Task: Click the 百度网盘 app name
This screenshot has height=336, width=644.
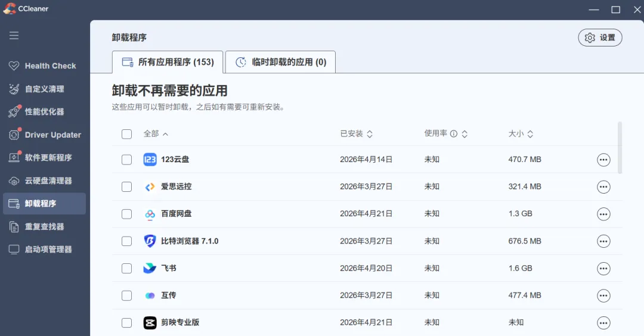Action: point(176,214)
